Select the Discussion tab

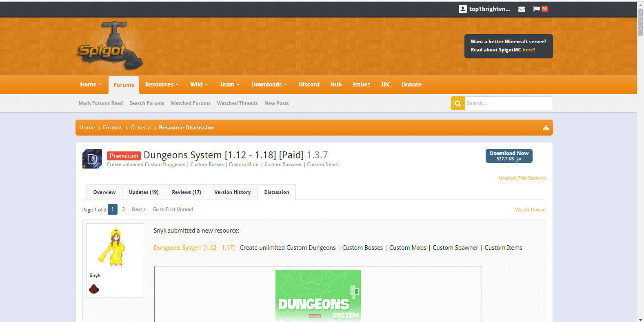click(277, 192)
